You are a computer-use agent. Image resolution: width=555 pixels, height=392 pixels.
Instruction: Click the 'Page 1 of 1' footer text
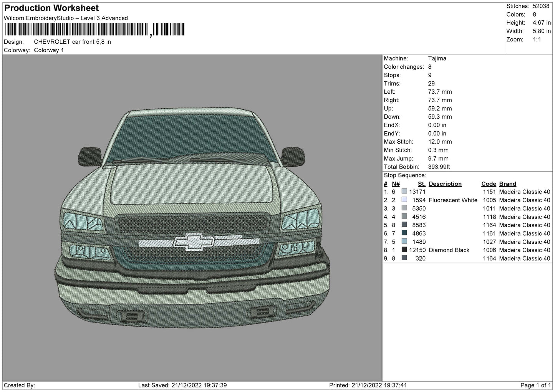pyautogui.click(x=535, y=385)
